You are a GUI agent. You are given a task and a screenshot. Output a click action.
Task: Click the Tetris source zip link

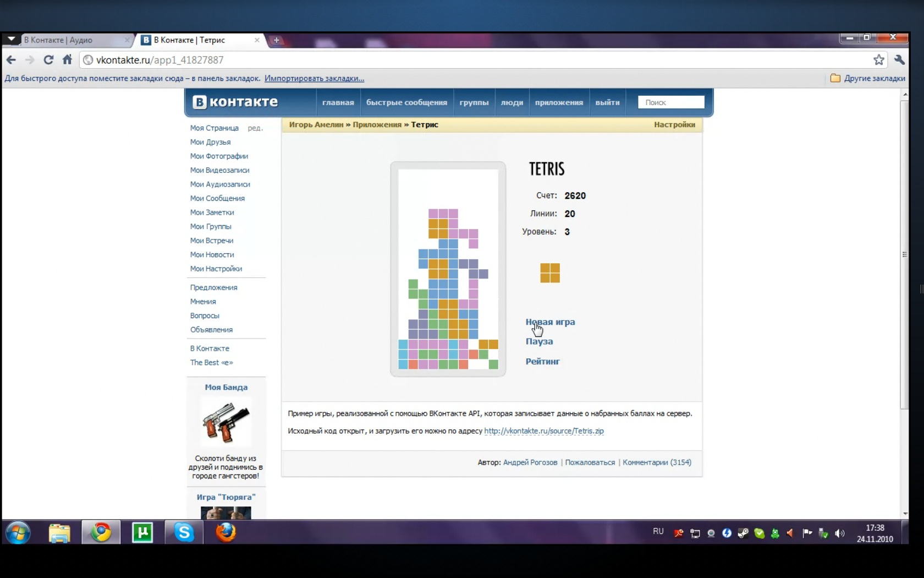click(544, 431)
